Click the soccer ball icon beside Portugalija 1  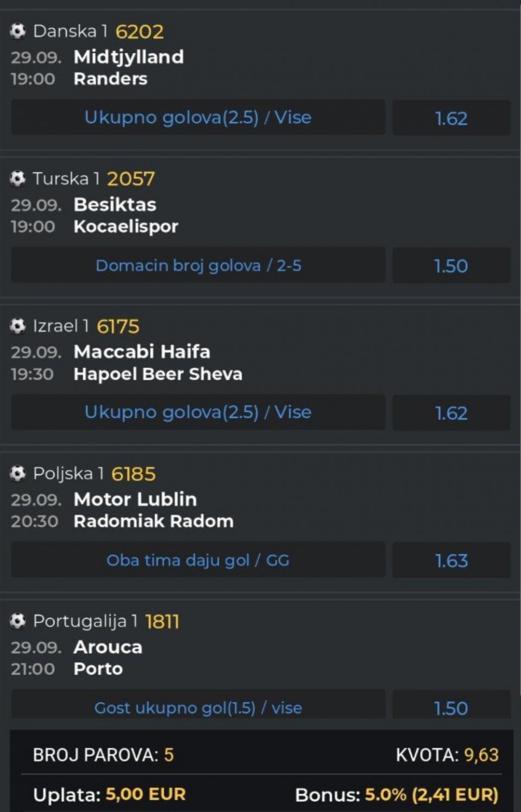click(18, 621)
